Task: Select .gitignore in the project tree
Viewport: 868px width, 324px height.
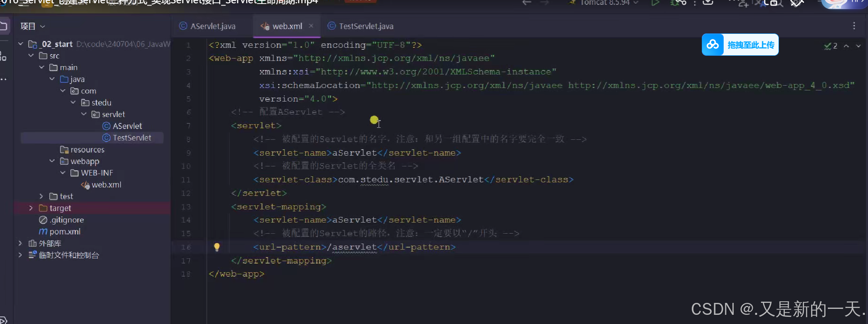Action: pos(67,220)
